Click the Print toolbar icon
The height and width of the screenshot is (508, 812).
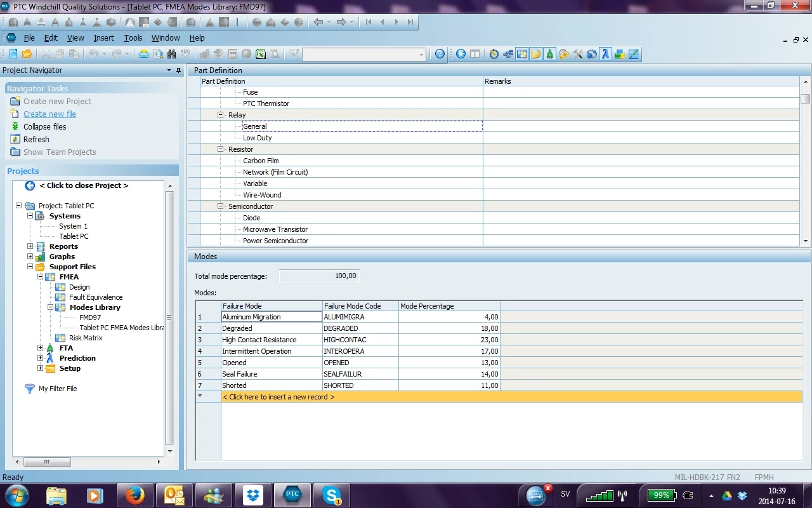coord(144,54)
